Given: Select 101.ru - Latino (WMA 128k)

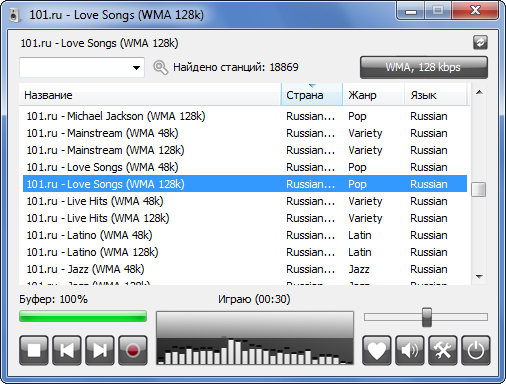Looking at the screenshot, I should coord(245,252).
